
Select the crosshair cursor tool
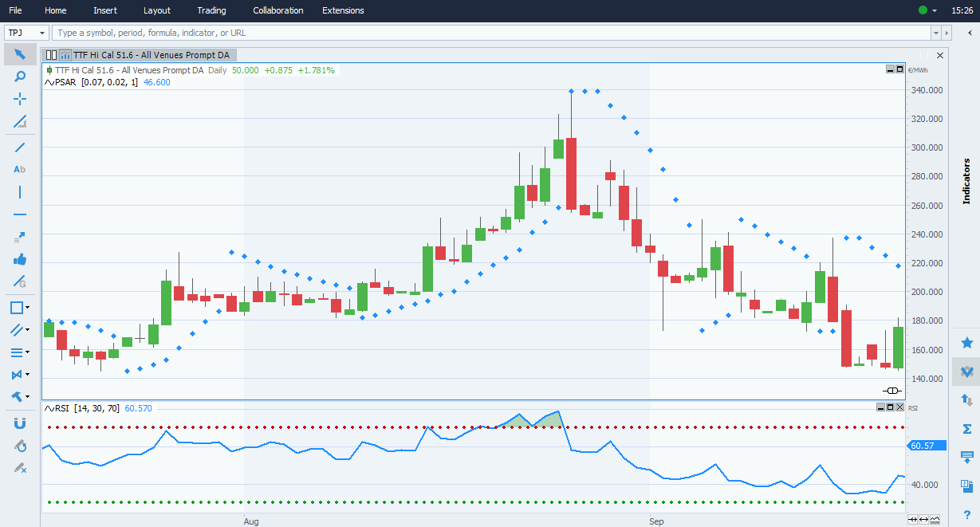20,99
